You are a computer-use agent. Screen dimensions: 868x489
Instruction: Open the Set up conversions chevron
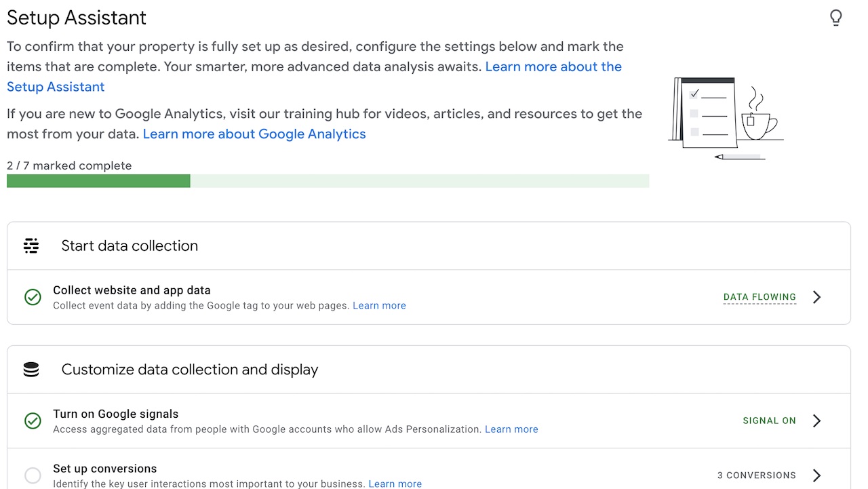(x=817, y=475)
